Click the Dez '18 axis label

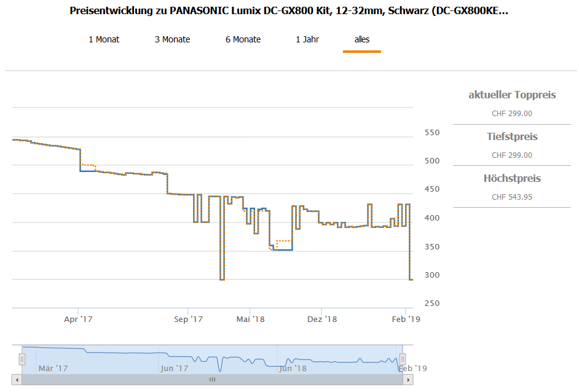point(322,319)
